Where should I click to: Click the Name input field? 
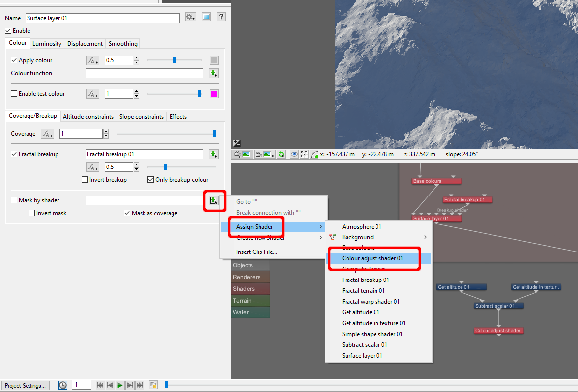coord(102,18)
